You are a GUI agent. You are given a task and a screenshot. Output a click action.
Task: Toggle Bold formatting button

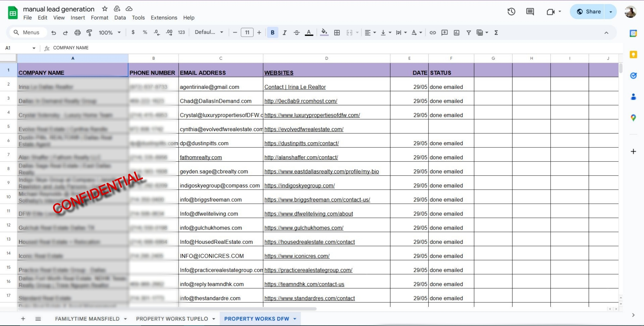272,32
